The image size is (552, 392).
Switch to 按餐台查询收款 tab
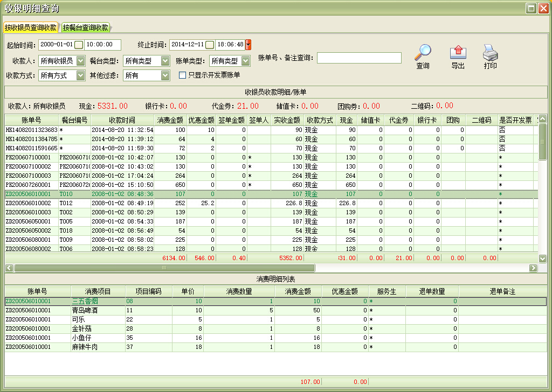[86, 27]
